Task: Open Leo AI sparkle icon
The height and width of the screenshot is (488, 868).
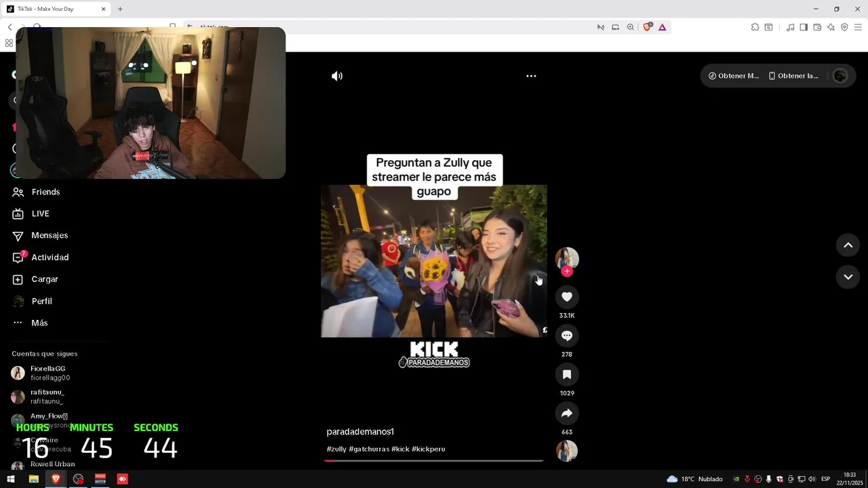Action: [831, 27]
